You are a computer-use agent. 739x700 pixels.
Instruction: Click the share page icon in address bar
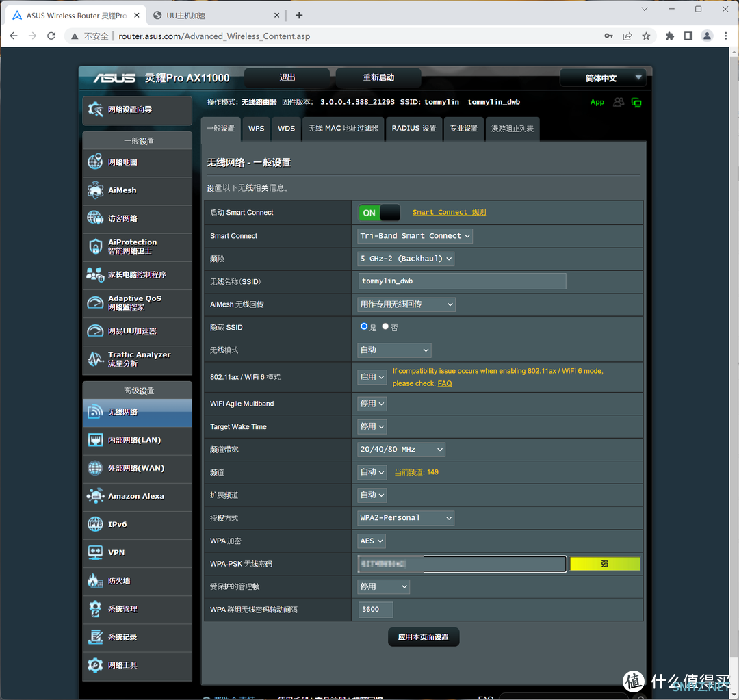[627, 36]
